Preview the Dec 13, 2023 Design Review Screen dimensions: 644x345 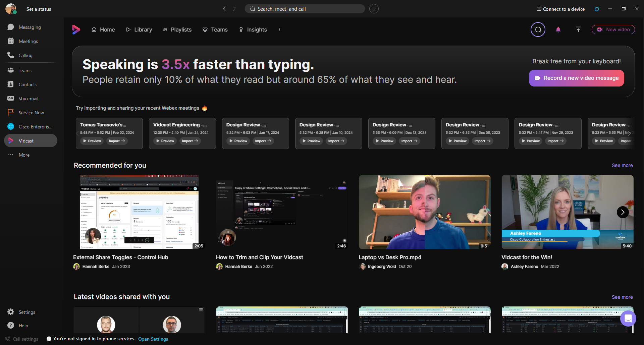384,141
